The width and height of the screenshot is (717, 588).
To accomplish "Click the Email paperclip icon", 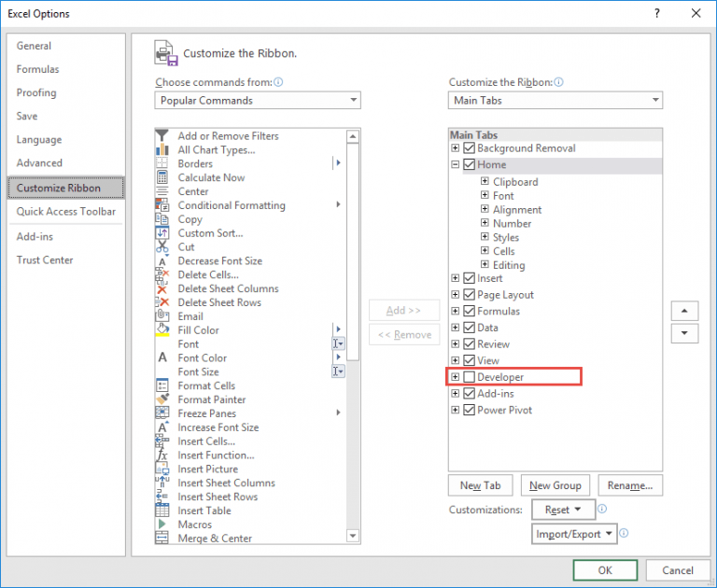I will [162, 316].
